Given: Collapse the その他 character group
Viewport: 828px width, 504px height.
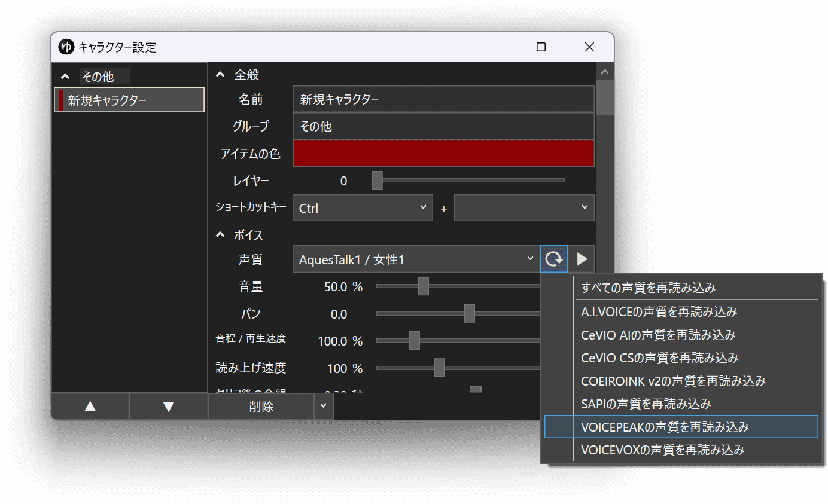Looking at the screenshot, I should click(x=65, y=76).
